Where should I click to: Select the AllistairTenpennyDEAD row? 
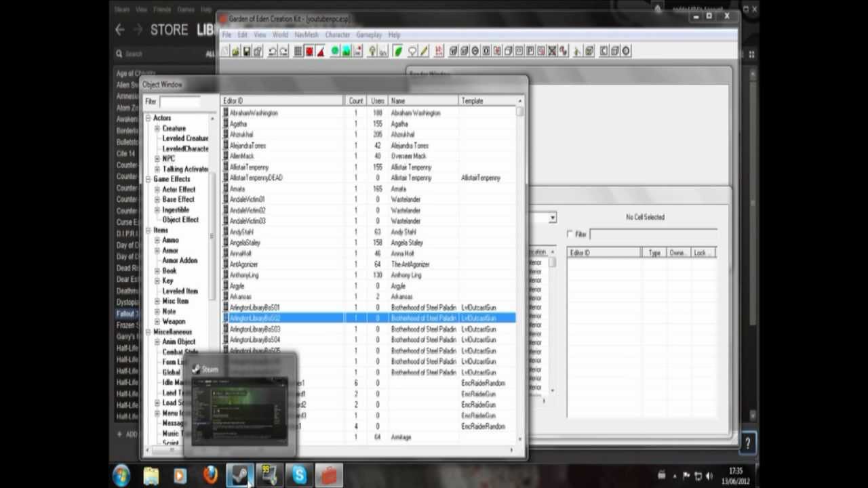[x=368, y=178]
